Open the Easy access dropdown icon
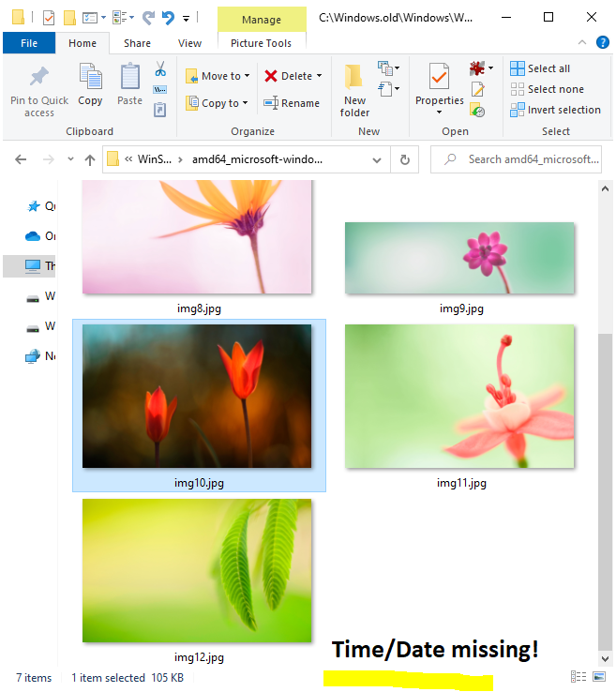The image size is (616, 692). click(x=389, y=89)
